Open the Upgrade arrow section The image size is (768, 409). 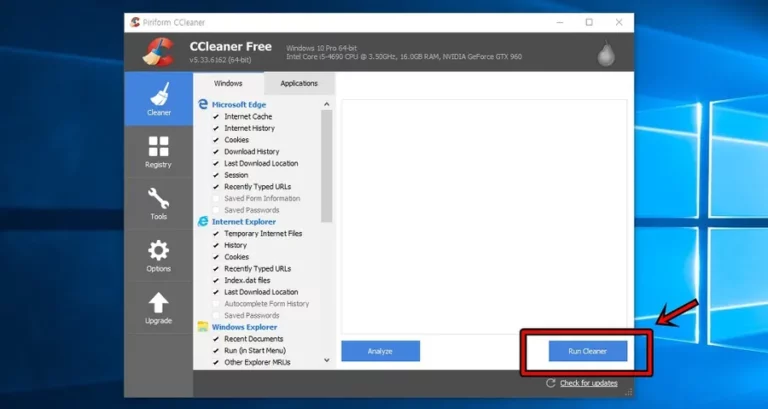click(x=158, y=308)
